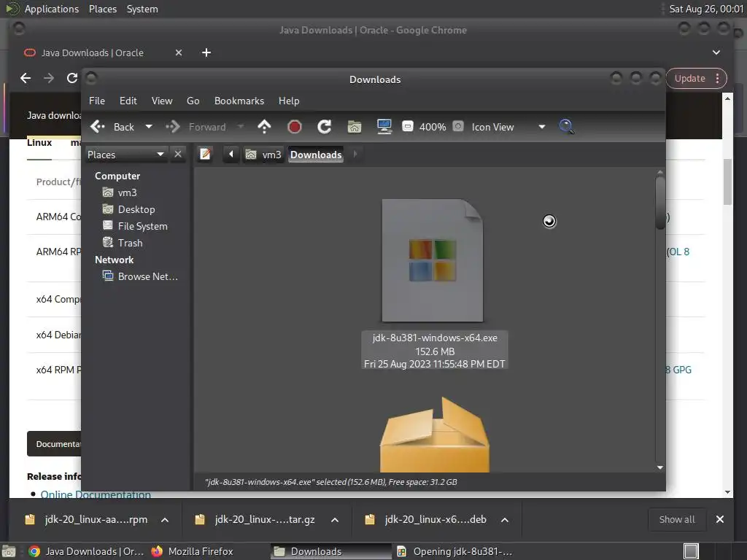Image resolution: width=747 pixels, height=560 pixels.
Task: Open Trash in Places sidebar
Action: [130, 243]
